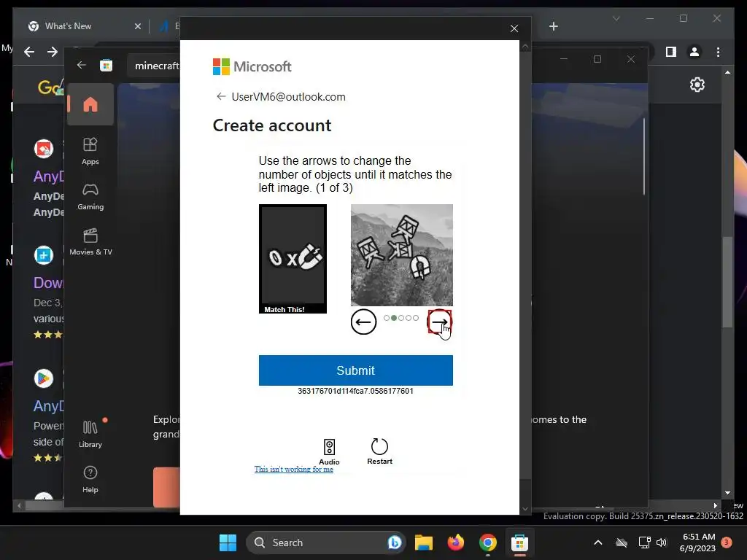The width and height of the screenshot is (747, 560).
Task: Toggle Chrome side panel button
Action: tap(671, 52)
